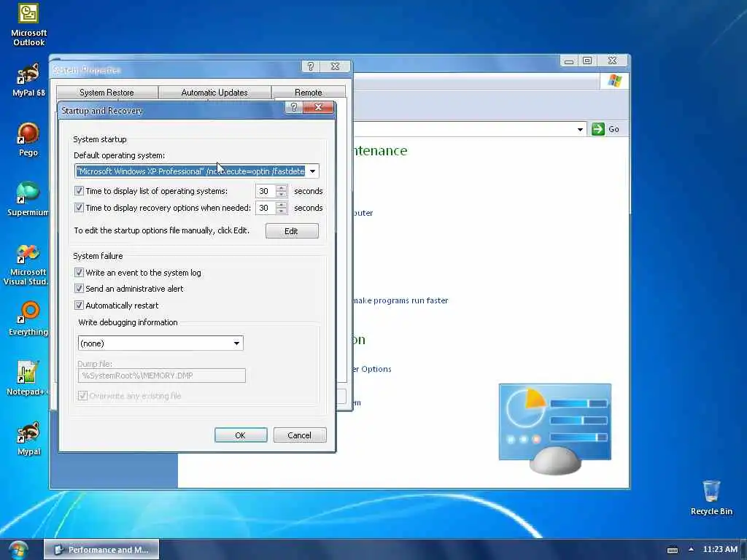Toggle Time to display recovery options checkbox
Viewport: 747px width, 560px height.
point(79,208)
